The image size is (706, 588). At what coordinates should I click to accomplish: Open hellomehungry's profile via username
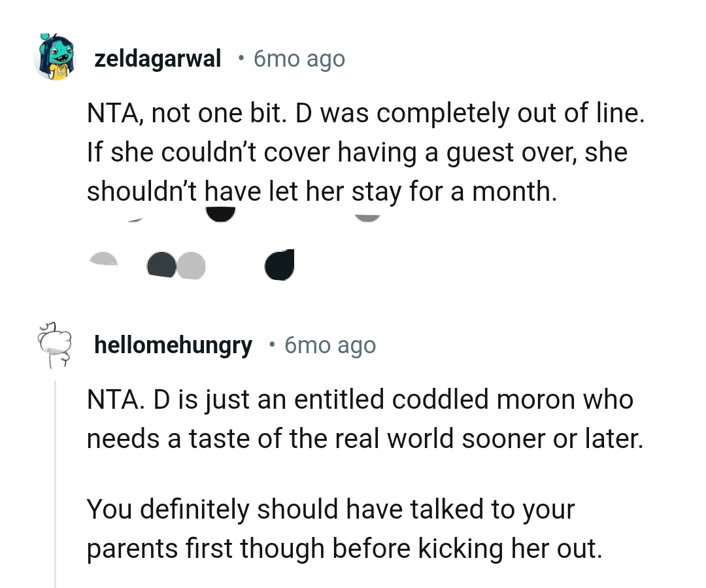pos(173,345)
